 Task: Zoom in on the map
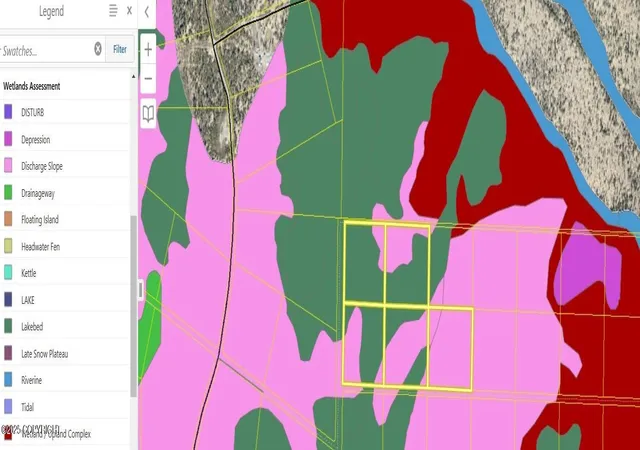(148, 50)
